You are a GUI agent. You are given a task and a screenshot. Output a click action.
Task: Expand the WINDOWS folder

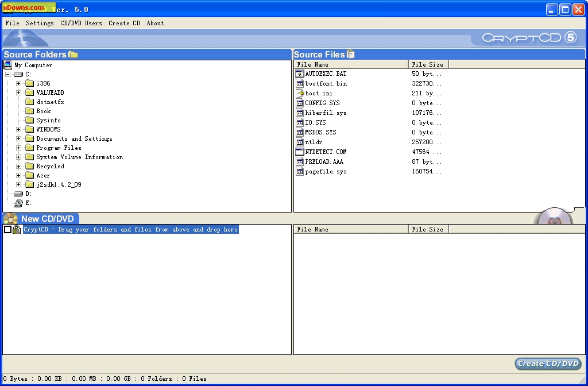tap(18, 129)
